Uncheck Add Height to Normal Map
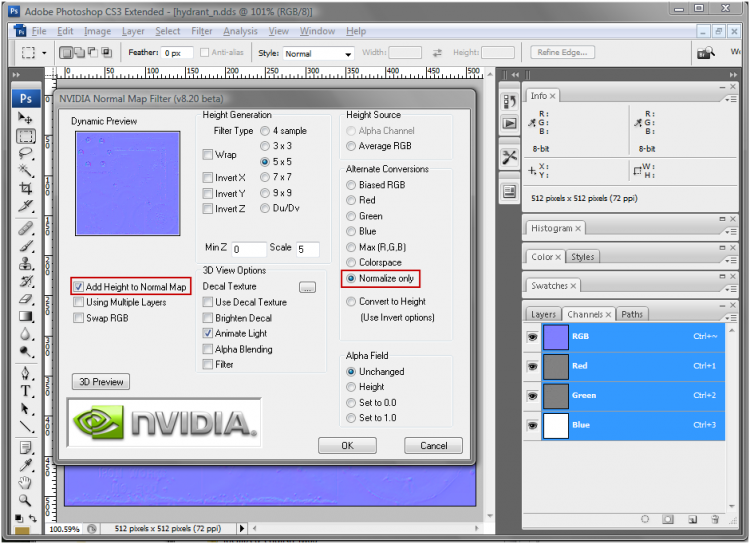 tap(78, 287)
